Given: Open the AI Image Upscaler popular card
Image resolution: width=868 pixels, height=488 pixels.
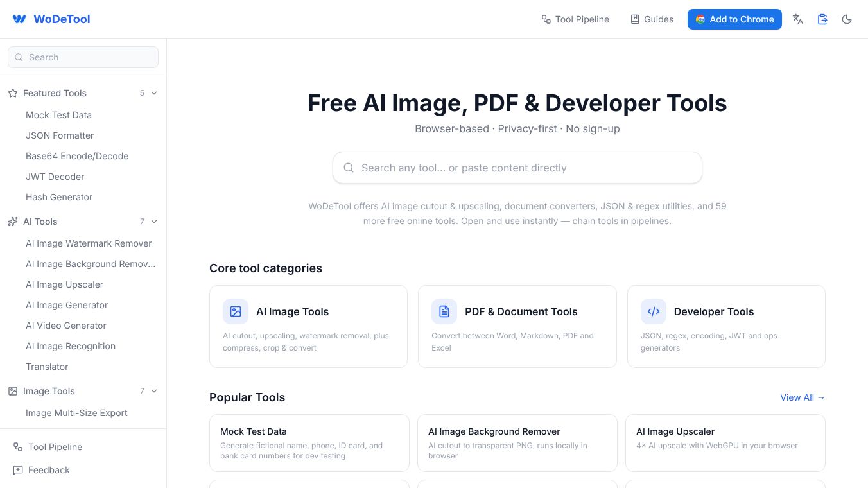Looking at the screenshot, I should tap(725, 443).
